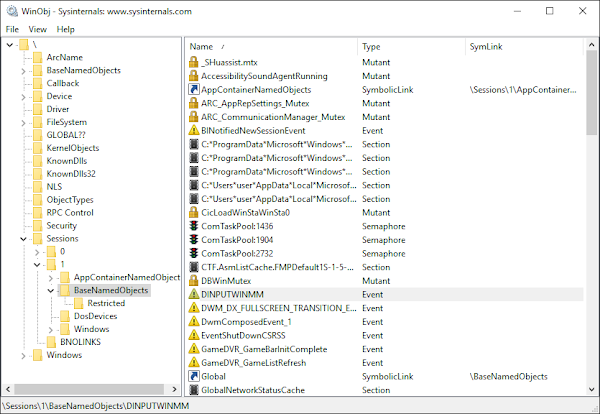The width and height of the screenshot is (600, 414).
Task: Expand the Device tree node
Action: pyautogui.click(x=24, y=97)
